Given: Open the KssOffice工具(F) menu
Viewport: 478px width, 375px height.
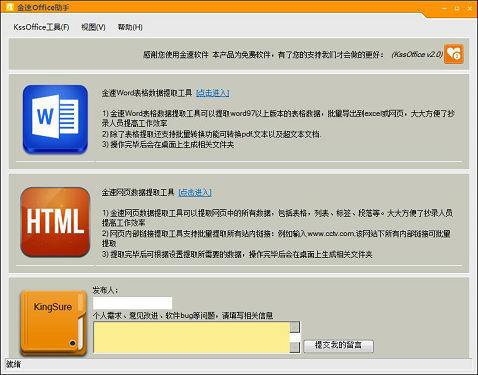Looking at the screenshot, I should coord(41,27).
